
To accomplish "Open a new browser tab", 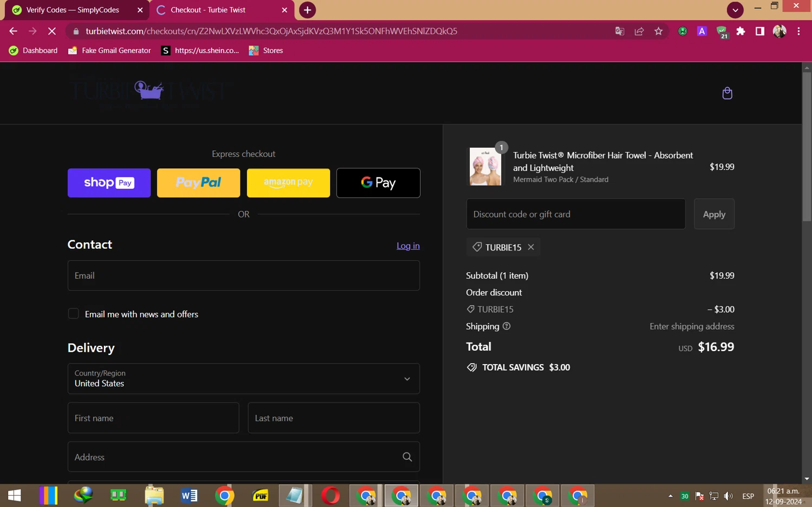I will (x=307, y=10).
